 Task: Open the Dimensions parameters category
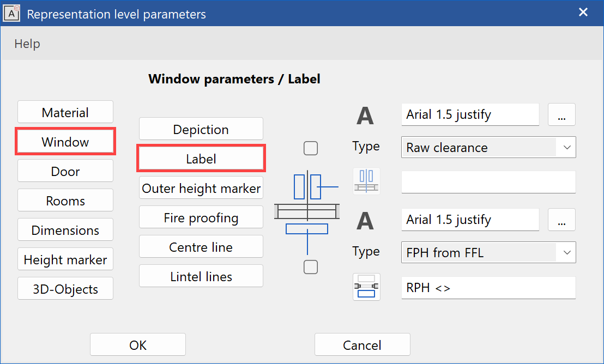tap(65, 230)
